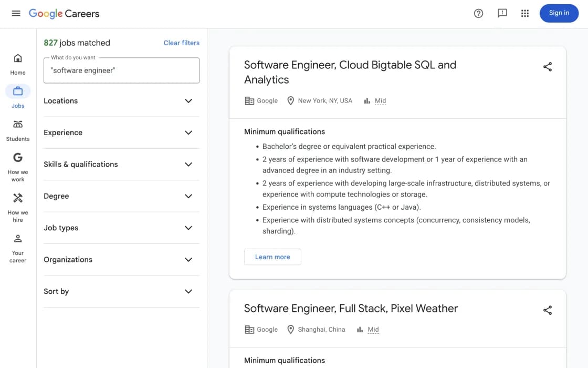Image resolution: width=588 pixels, height=368 pixels.
Task: Expand the Skills & qualifications filter
Action: point(121,164)
